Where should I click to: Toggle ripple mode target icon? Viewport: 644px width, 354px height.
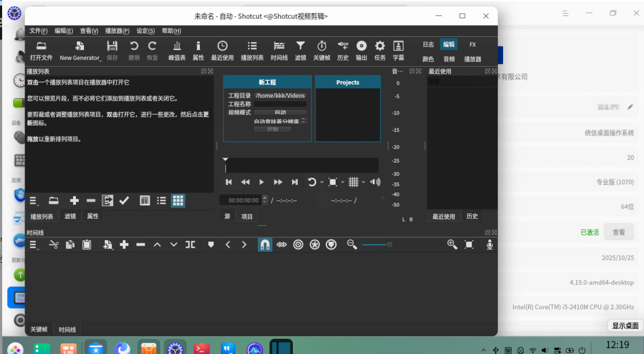pyautogui.click(x=298, y=245)
